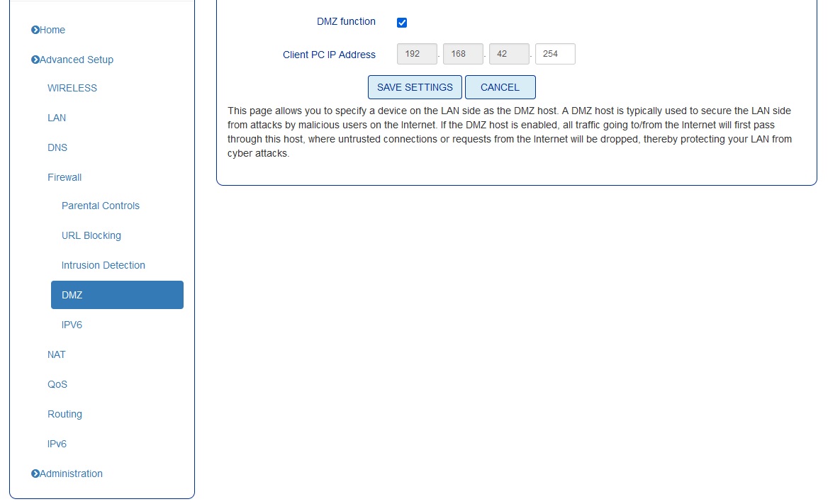Image resolution: width=840 pixels, height=504 pixels.
Task: Collapse the Advanced Setup arrow icon
Action: pos(35,60)
